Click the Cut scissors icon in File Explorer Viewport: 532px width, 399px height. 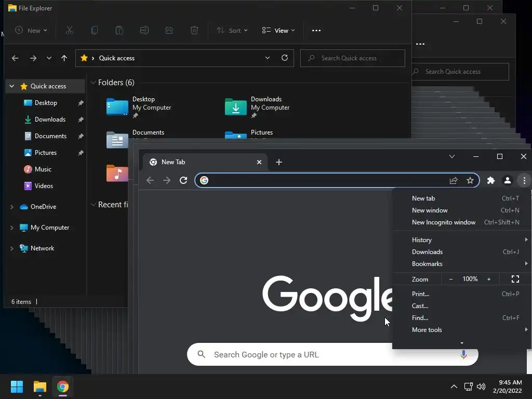pos(69,31)
